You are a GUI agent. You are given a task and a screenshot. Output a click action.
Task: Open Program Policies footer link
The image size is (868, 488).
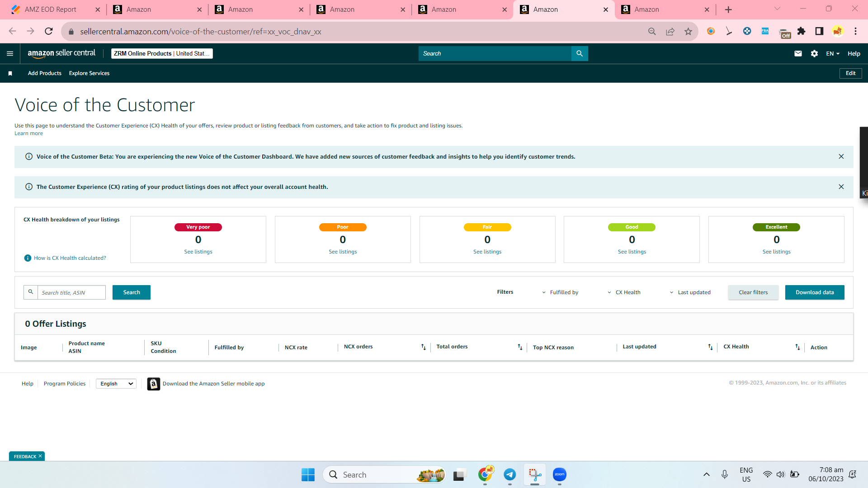click(x=65, y=384)
